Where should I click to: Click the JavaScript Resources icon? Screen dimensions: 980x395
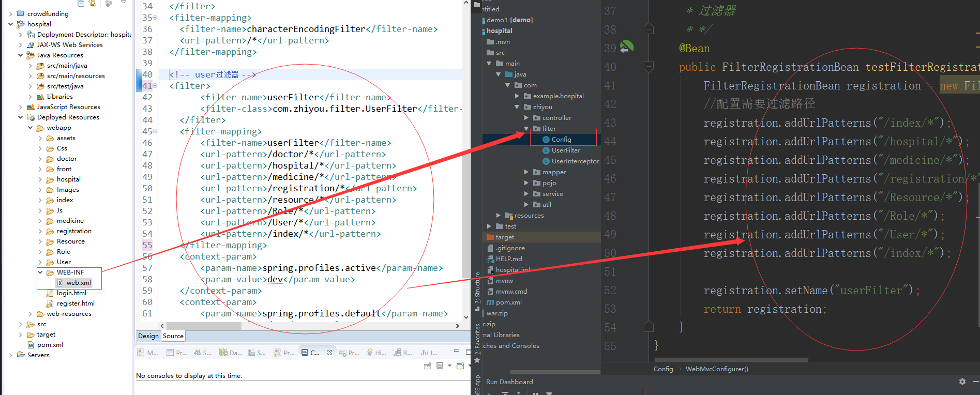coord(31,107)
